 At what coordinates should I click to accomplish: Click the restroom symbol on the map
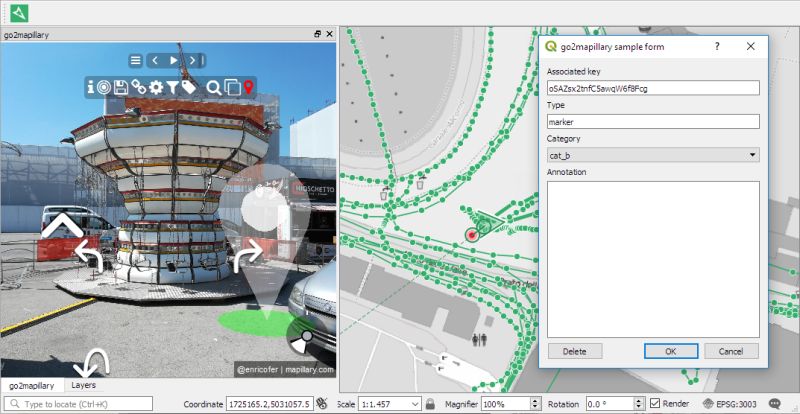pos(479,340)
